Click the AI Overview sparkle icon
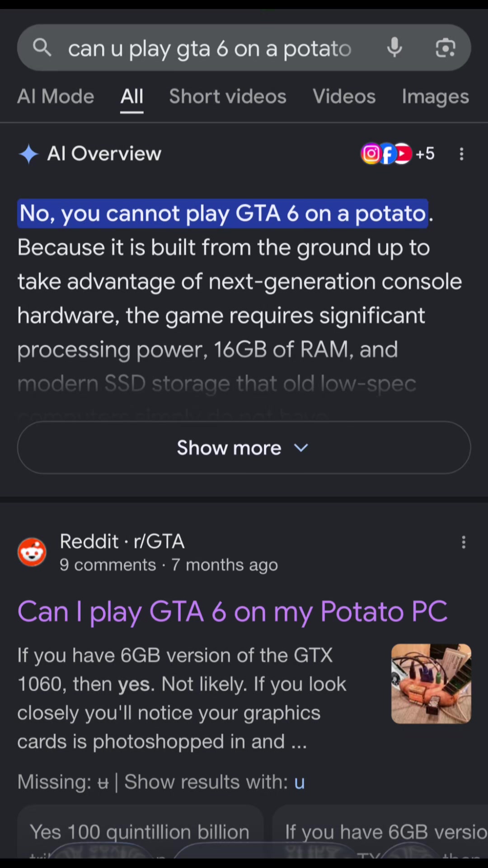This screenshot has height=868, width=488. [x=28, y=154]
